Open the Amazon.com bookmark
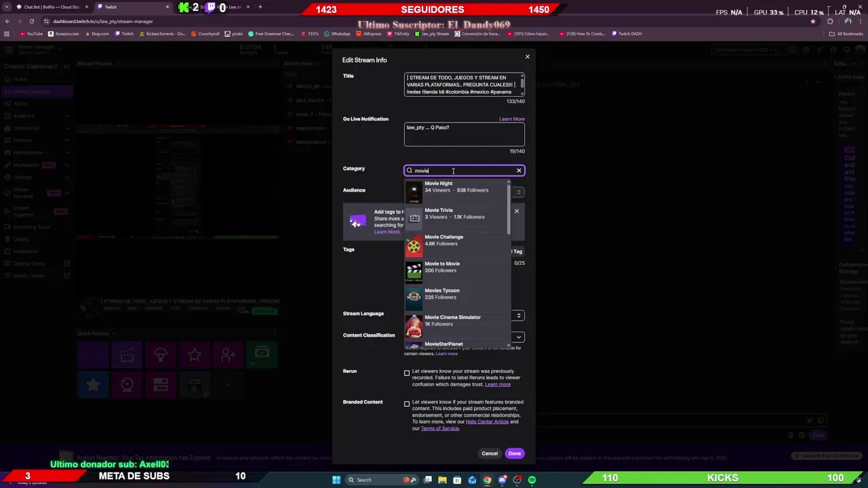 pos(63,34)
